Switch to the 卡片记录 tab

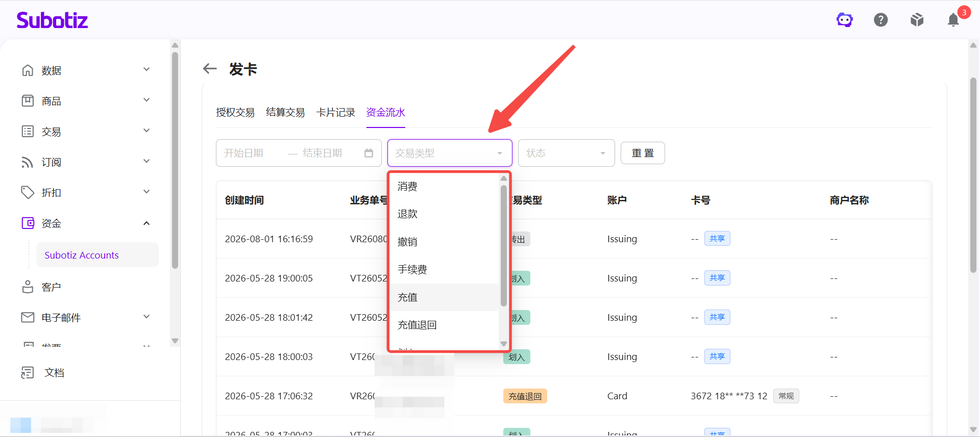[x=335, y=112]
